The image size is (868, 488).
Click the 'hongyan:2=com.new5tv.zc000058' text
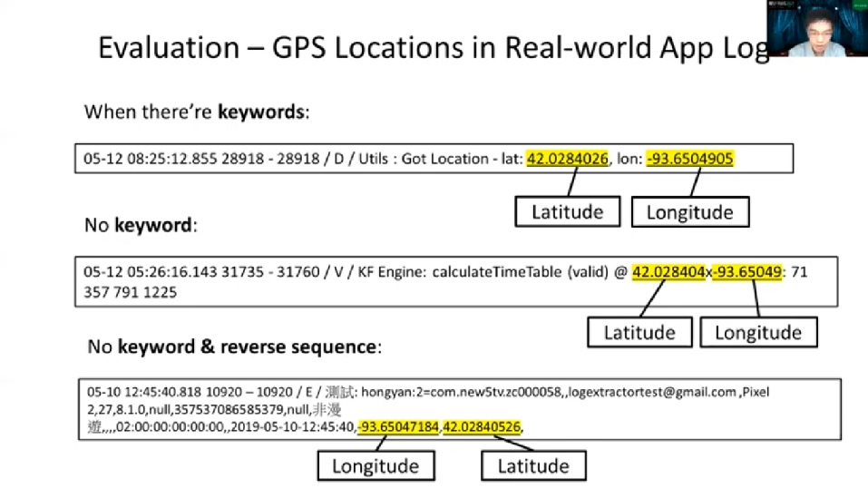[x=463, y=392]
